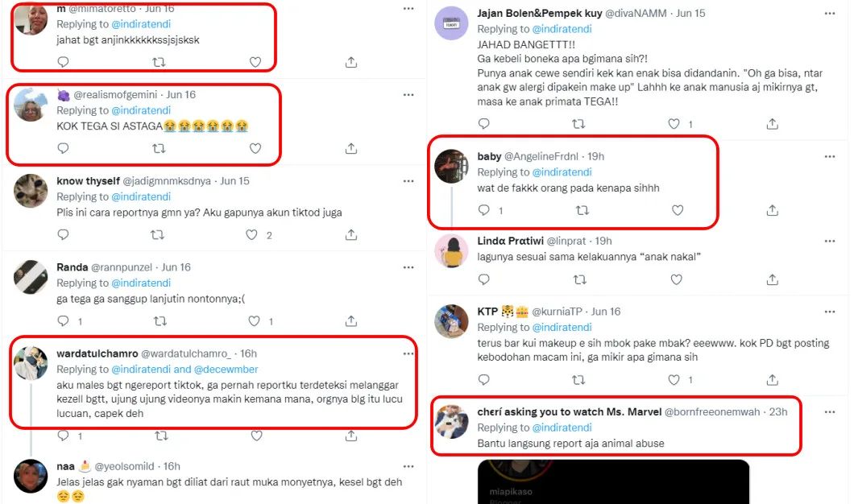
Task: Retweet the reply from @mimatoretto
Action: point(159,62)
